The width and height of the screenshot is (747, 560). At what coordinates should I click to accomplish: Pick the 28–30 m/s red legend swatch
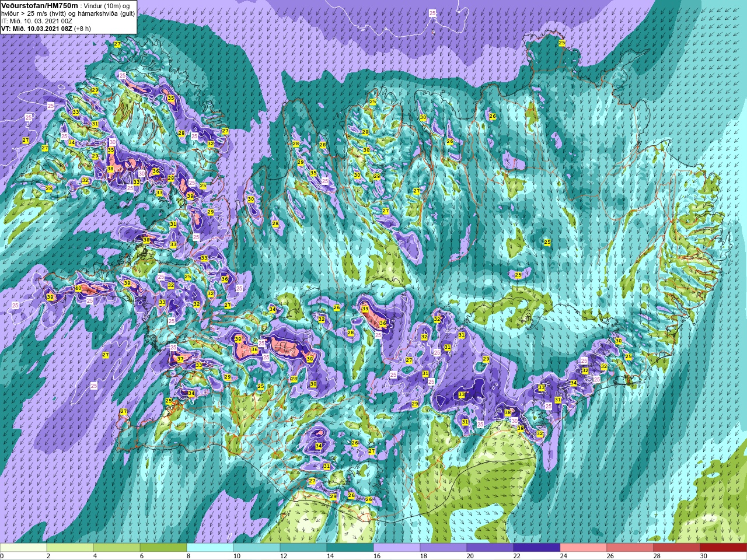677,548
